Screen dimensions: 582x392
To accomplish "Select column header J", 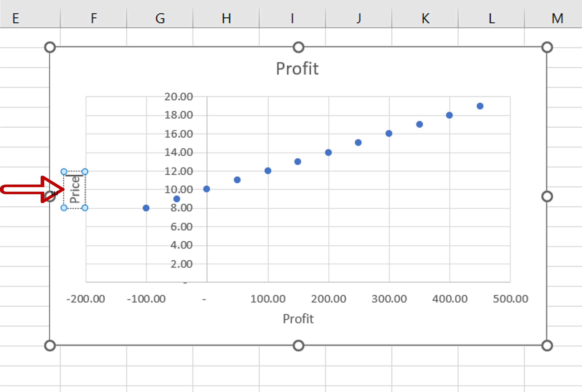I will click(359, 18).
